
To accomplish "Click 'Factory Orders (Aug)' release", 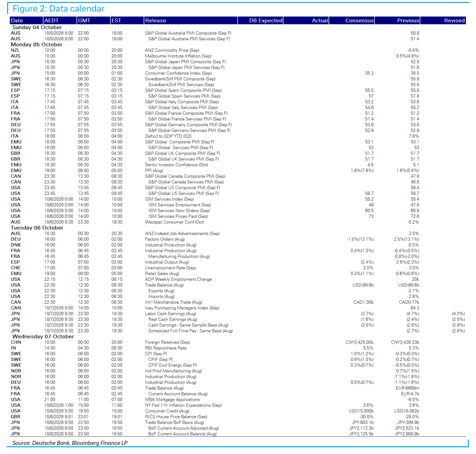I will (x=165, y=239).
